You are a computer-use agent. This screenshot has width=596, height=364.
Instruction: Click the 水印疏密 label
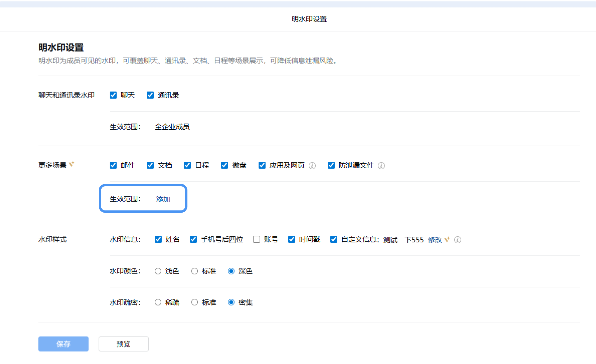(125, 302)
